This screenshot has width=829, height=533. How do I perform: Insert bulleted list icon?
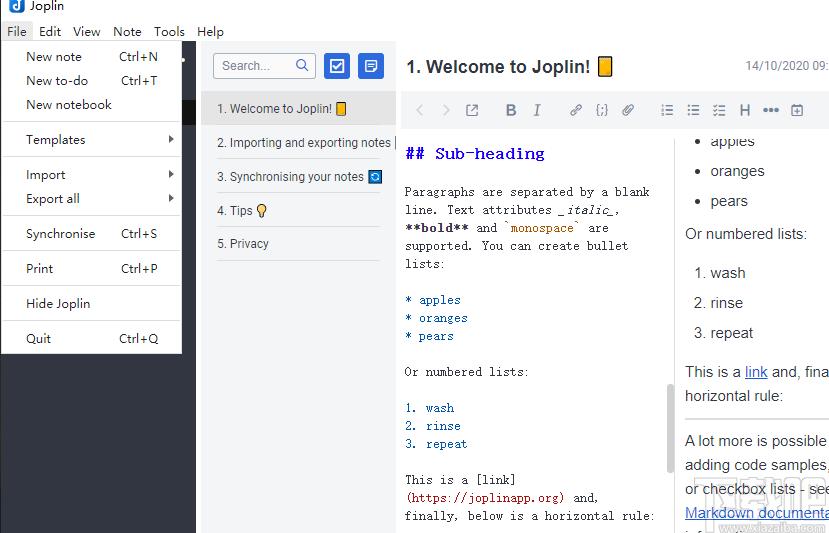tap(693, 110)
